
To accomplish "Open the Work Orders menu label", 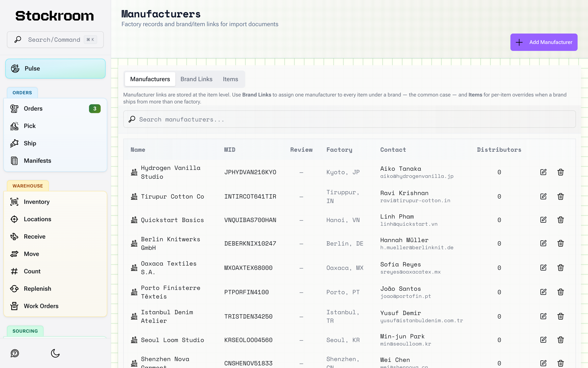I will pyautogui.click(x=41, y=306).
